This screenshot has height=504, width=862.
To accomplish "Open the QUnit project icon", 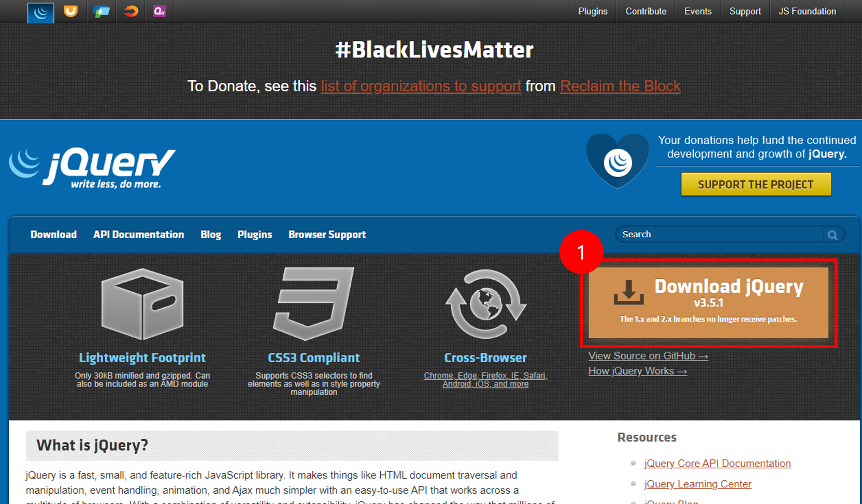I will coord(160,11).
